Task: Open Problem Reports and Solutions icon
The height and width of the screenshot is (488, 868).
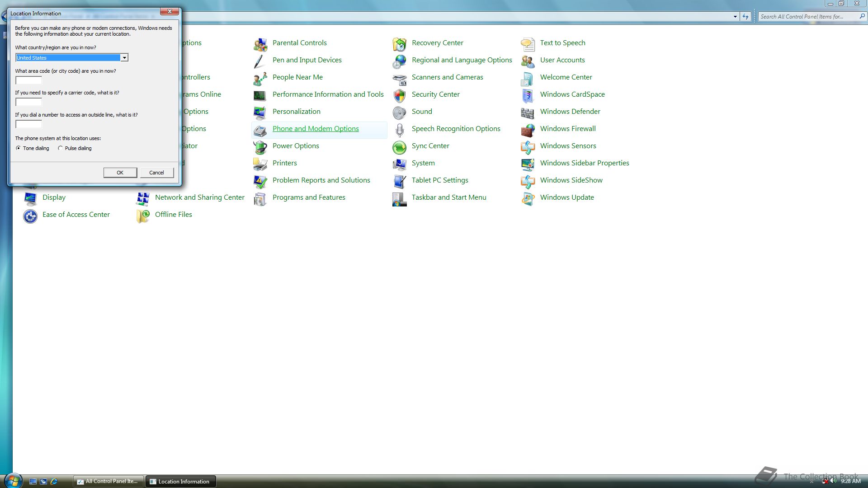Action: pos(260,181)
